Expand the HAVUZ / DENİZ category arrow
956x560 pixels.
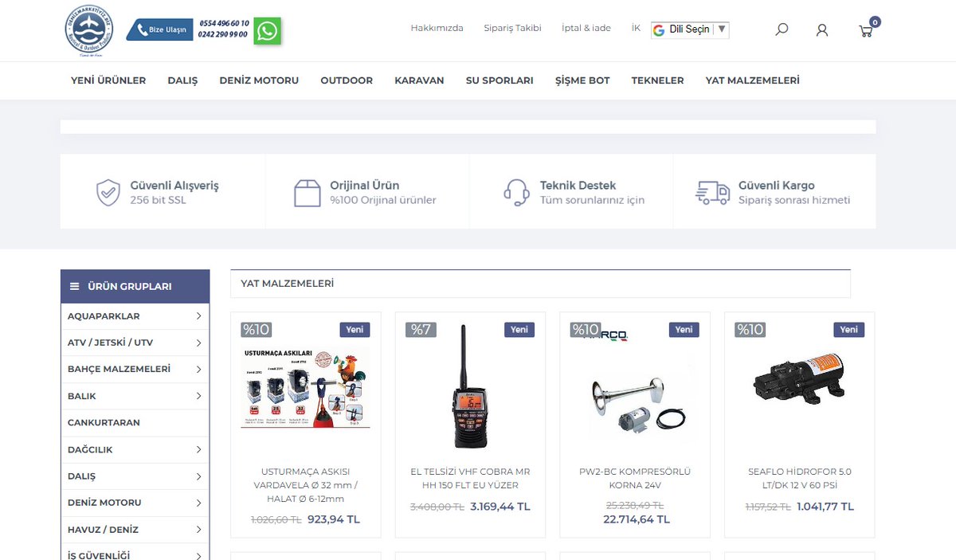click(198, 530)
